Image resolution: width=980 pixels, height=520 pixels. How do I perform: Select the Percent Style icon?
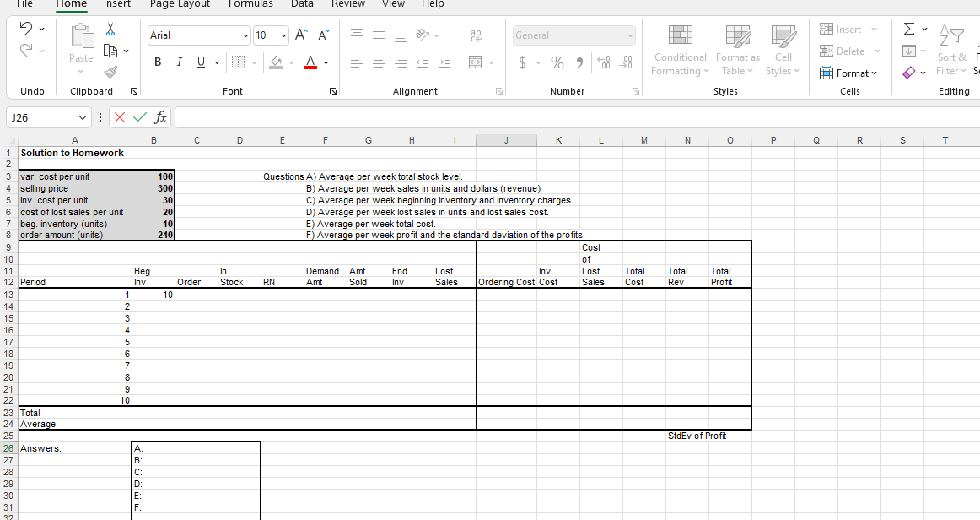(557, 62)
